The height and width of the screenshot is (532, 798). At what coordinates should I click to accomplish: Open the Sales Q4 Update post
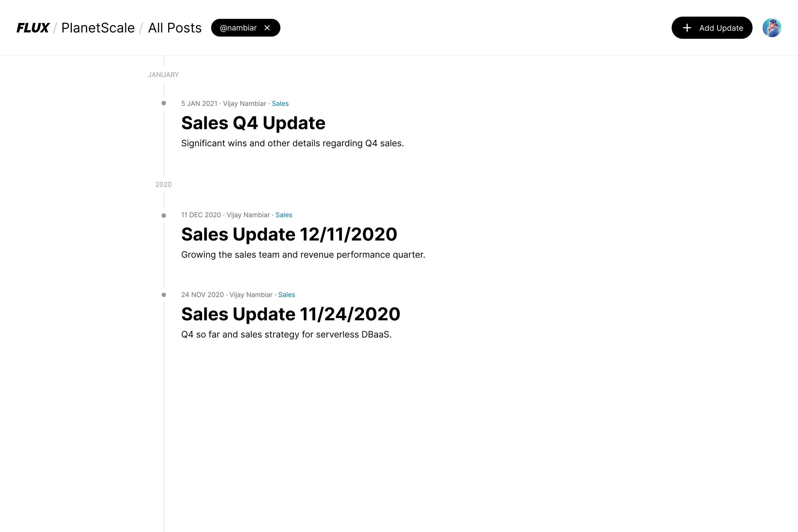253,123
